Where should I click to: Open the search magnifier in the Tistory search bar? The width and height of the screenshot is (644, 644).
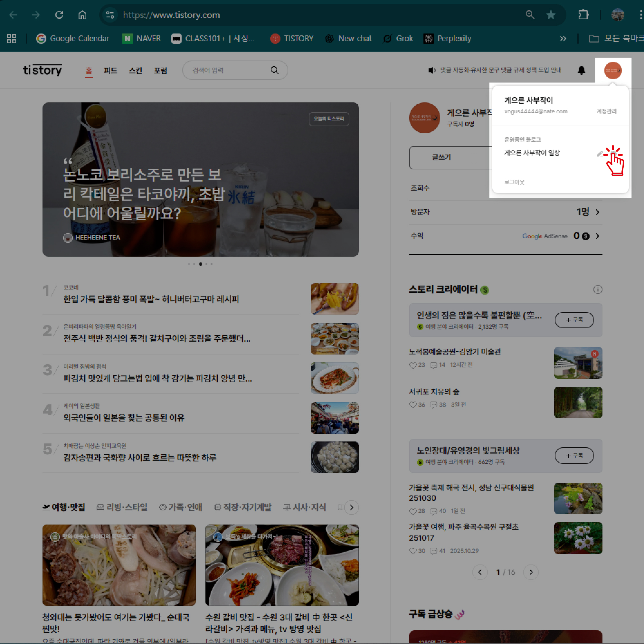click(274, 70)
